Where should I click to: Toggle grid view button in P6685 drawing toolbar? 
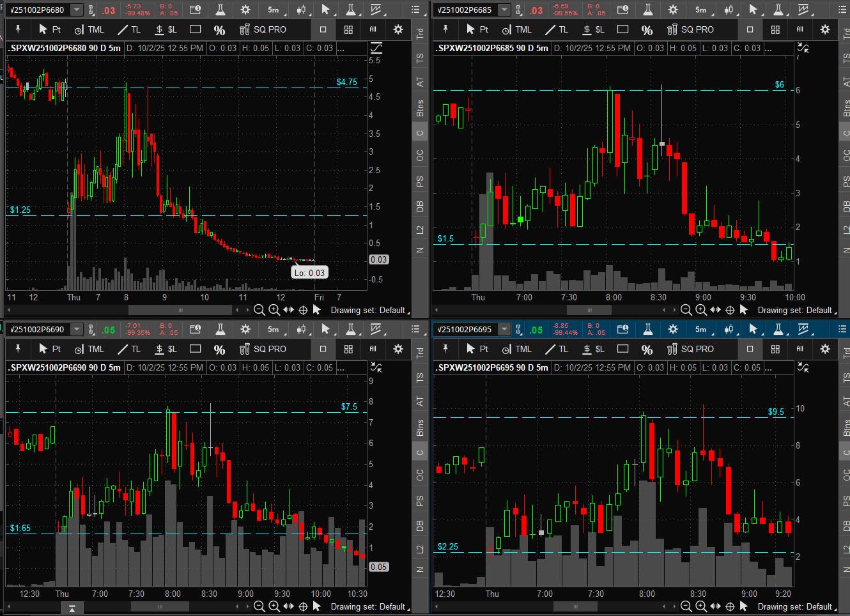pos(775,29)
